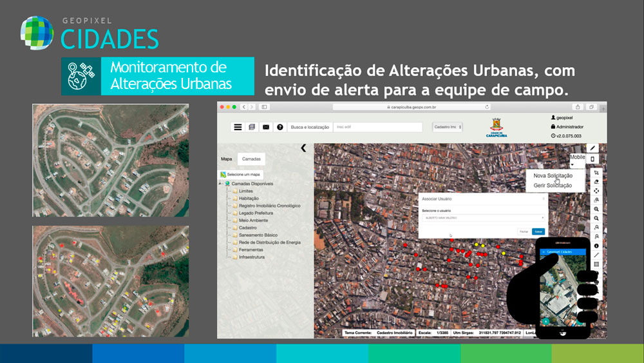The image size is (644, 363).
Task: Click the Safari back navigation arrow
Action: (244, 107)
